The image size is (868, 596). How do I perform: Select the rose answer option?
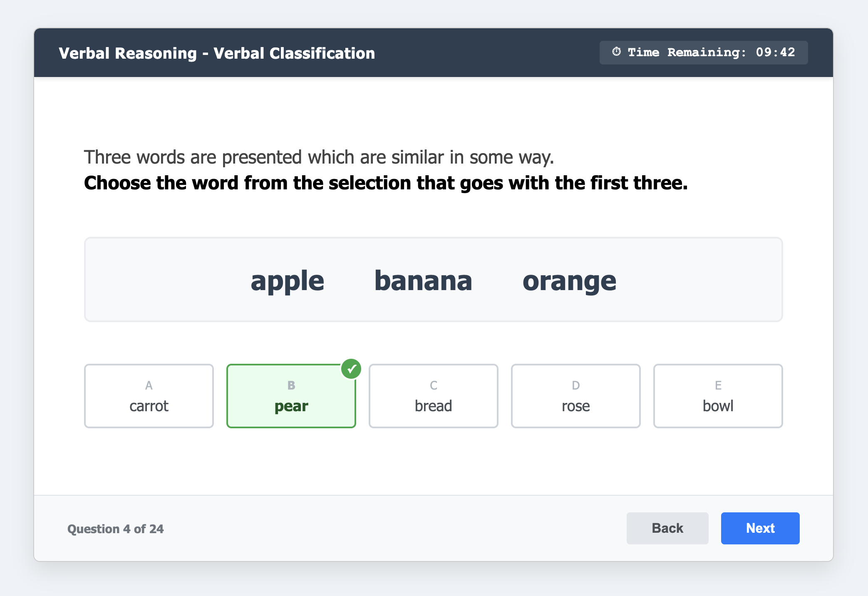pos(575,396)
